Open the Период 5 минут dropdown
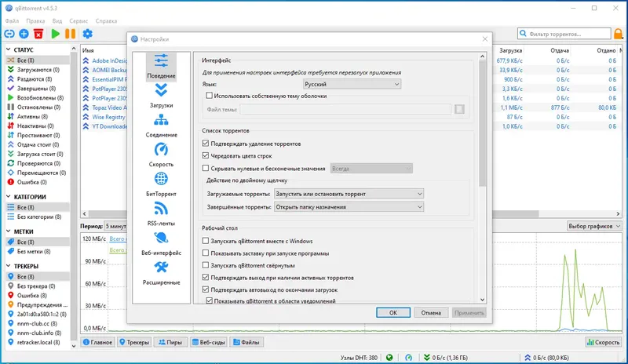The width and height of the screenshot is (628, 364). 115,226
